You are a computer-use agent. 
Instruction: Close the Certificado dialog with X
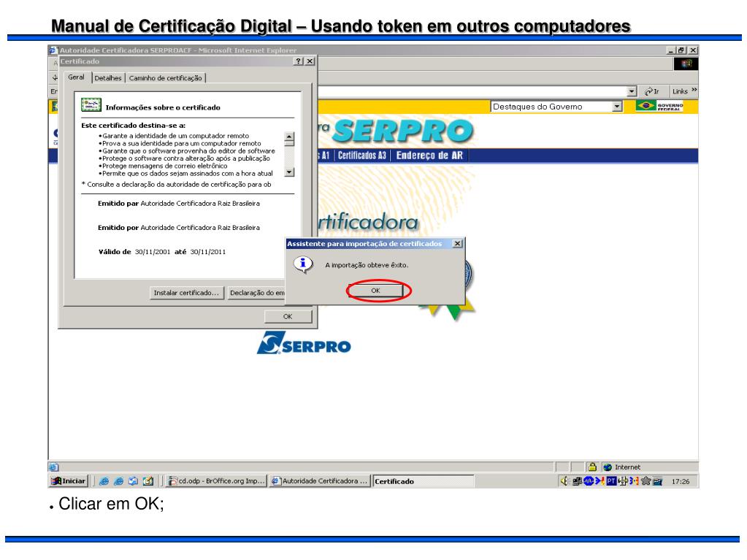coord(310,61)
